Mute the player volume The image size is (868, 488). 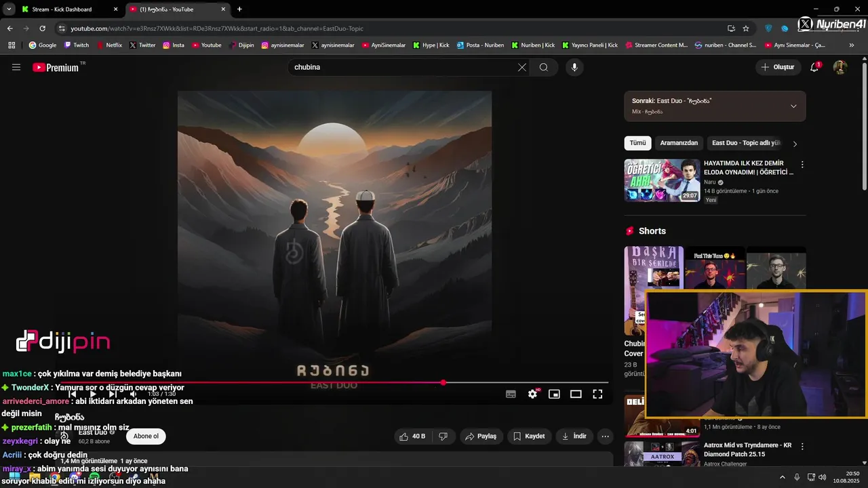pos(133,394)
